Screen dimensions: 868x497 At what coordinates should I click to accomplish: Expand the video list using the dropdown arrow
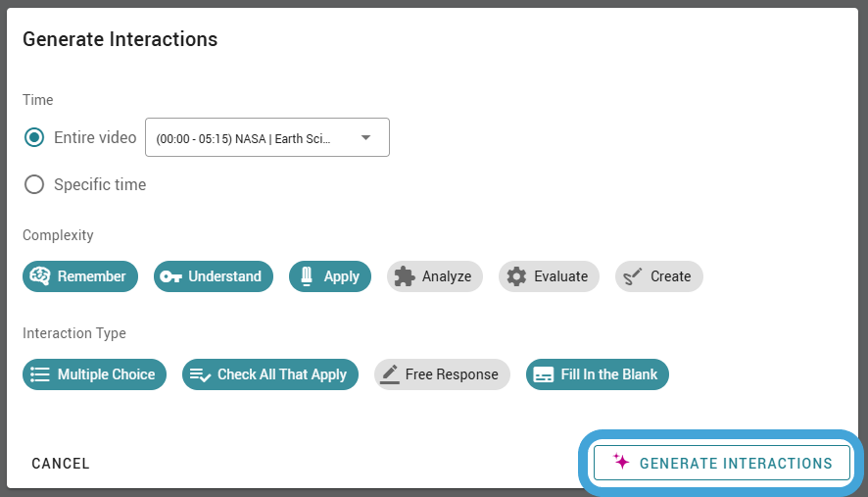tap(365, 137)
